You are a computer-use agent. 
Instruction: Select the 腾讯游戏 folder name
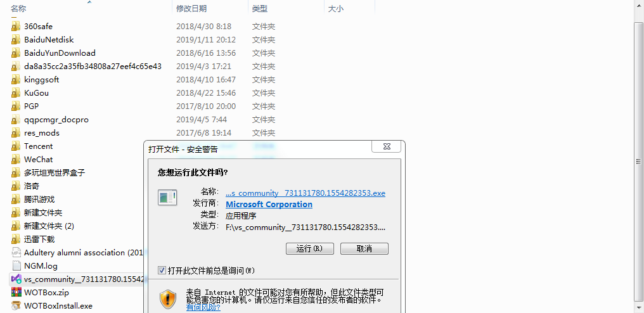coord(39,199)
